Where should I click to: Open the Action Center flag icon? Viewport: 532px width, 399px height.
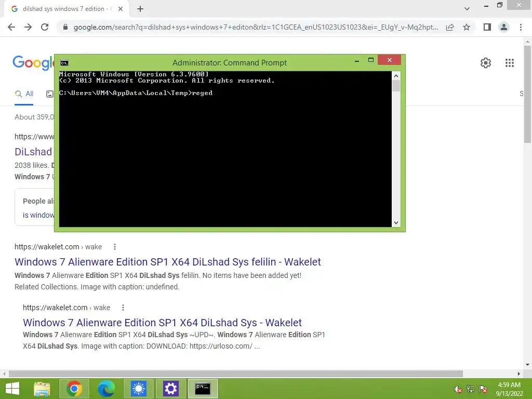pos(483,389)
